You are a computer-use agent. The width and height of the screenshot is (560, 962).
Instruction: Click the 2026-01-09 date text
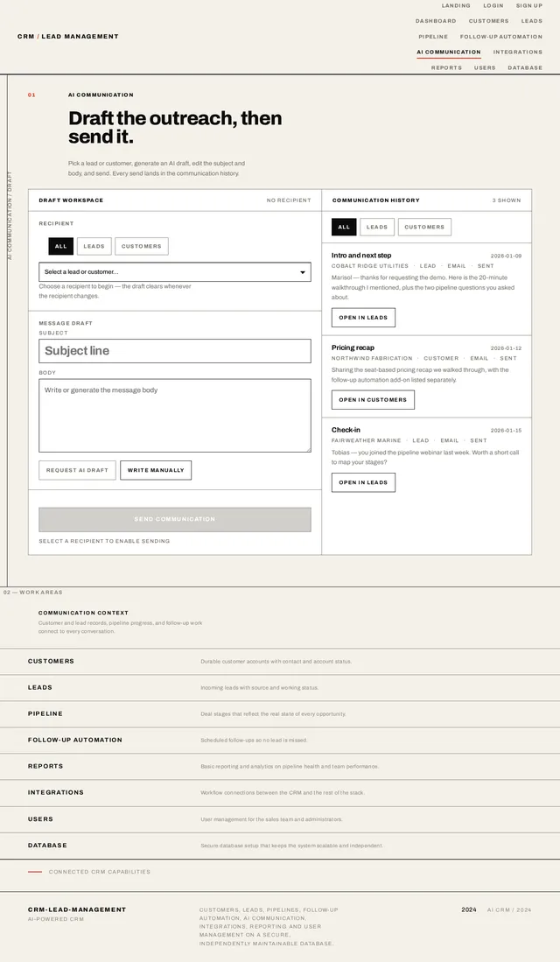(x=506, y=256)
